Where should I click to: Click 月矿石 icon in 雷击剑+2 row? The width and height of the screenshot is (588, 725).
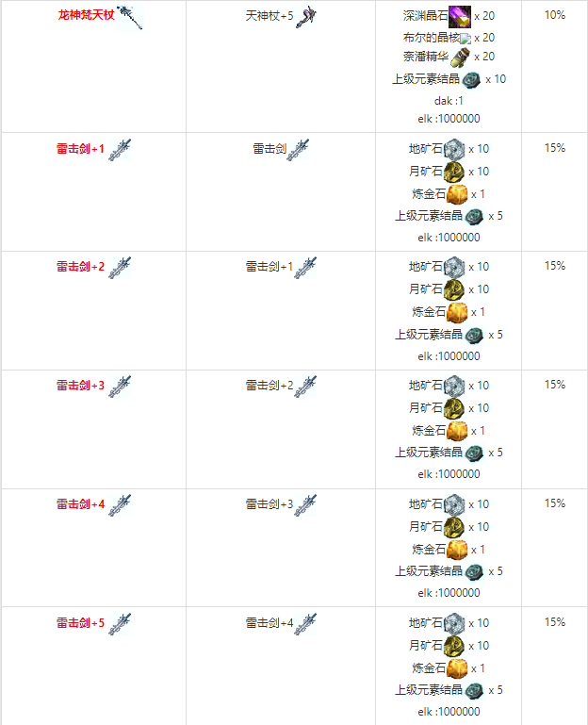(x=454, y=290)
